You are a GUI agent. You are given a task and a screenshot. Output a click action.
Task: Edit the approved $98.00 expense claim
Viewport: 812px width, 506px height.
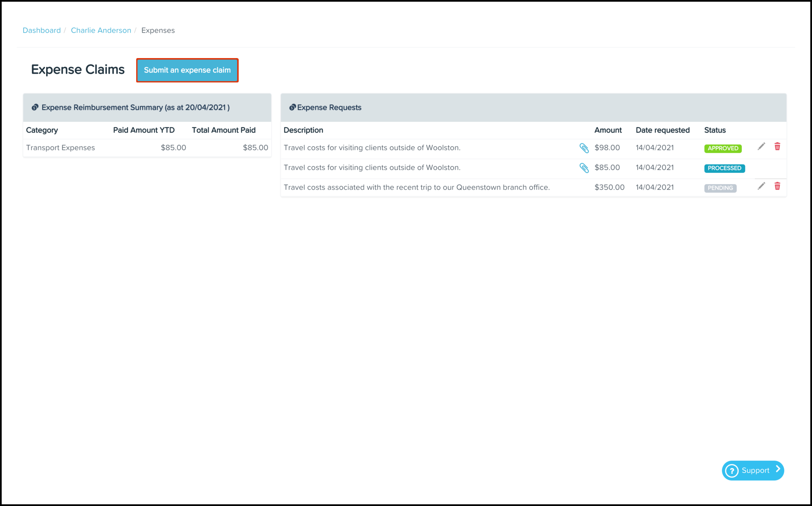point(761,146)
